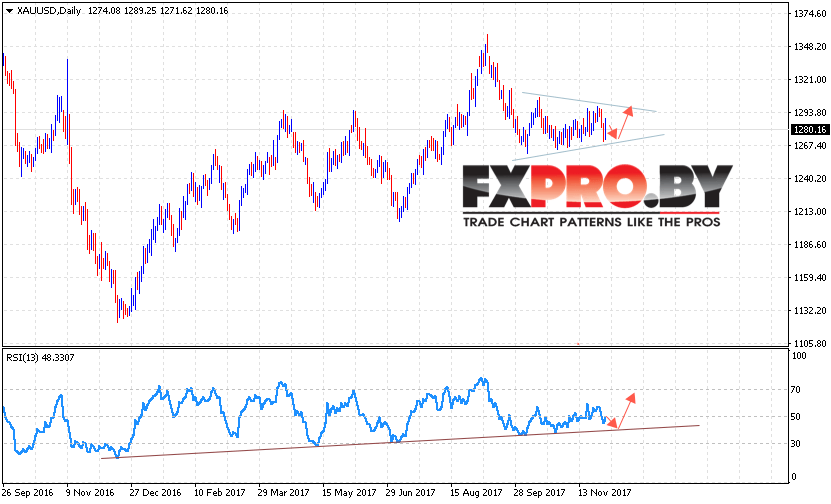Screen dimensions: 831x504
Task: Select the 1267.40 price axis label
Action: [x=810, y=146]
